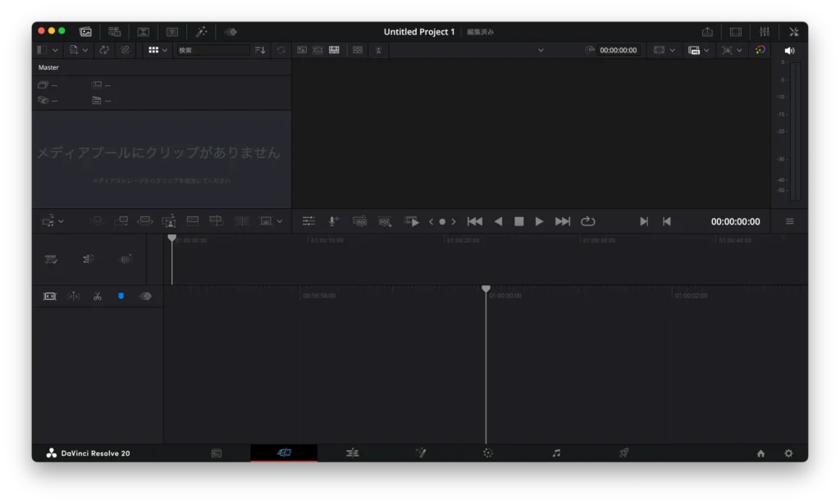840x504 pixels.
Task: Open the Fairlight page
Action: (556, 452)
